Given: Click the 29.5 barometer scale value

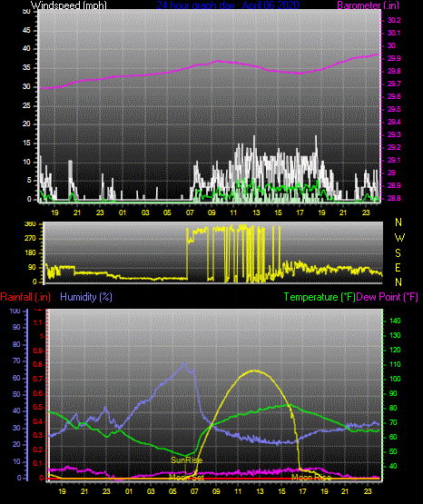Looking at the screenshot, I should (394, 109).
